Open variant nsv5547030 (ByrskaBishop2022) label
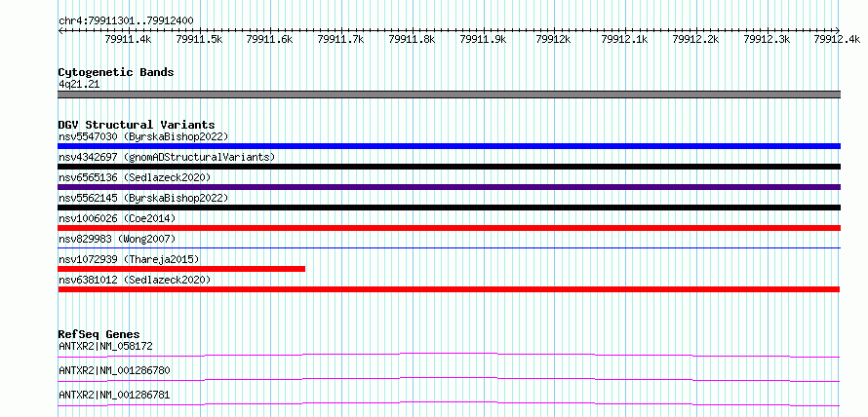This screenshot has width=868, height=417. (x=143, y=136)
